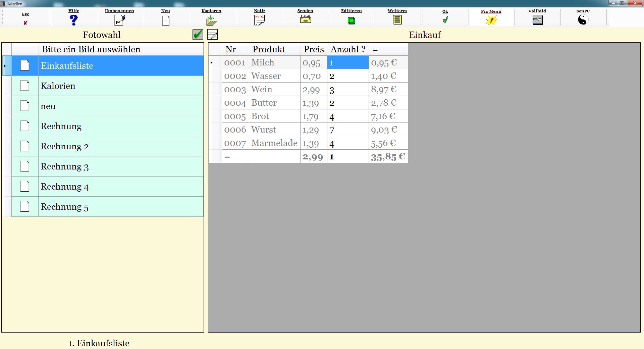The width and height of the screenshot is (644, 349).
Task: Toggle the green checkmark beside Fotowahl
Action: [x=198, y=35]
